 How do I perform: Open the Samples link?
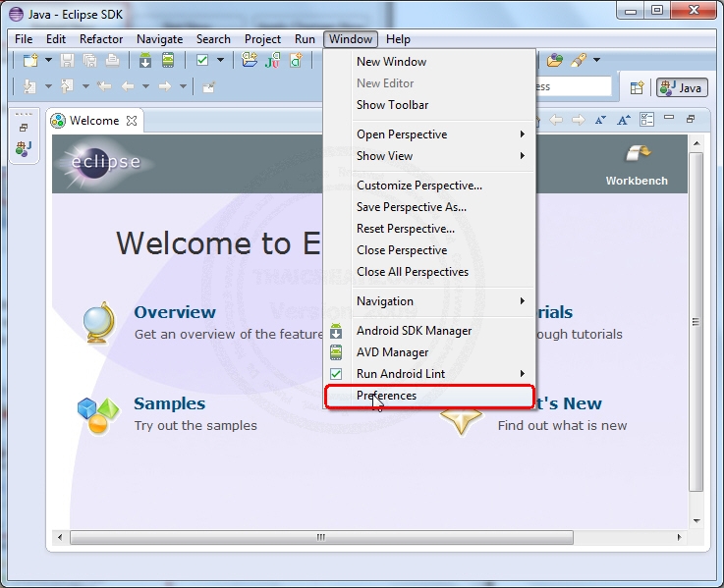click(x=169, y=403)
